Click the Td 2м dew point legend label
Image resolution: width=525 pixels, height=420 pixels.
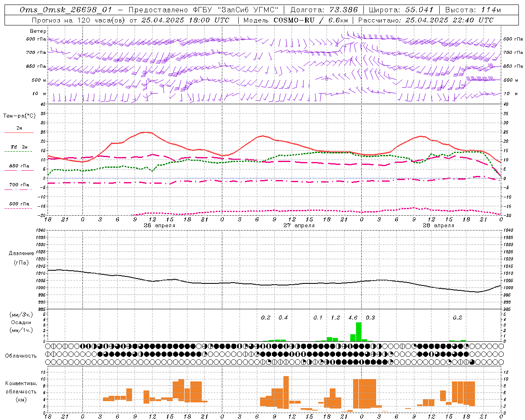tap(19, 147)
